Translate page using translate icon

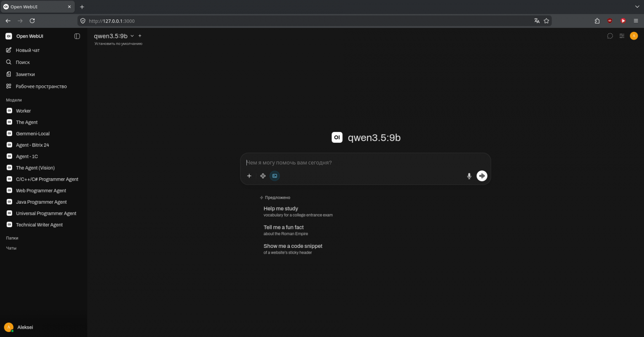click(x=537, y=21)
